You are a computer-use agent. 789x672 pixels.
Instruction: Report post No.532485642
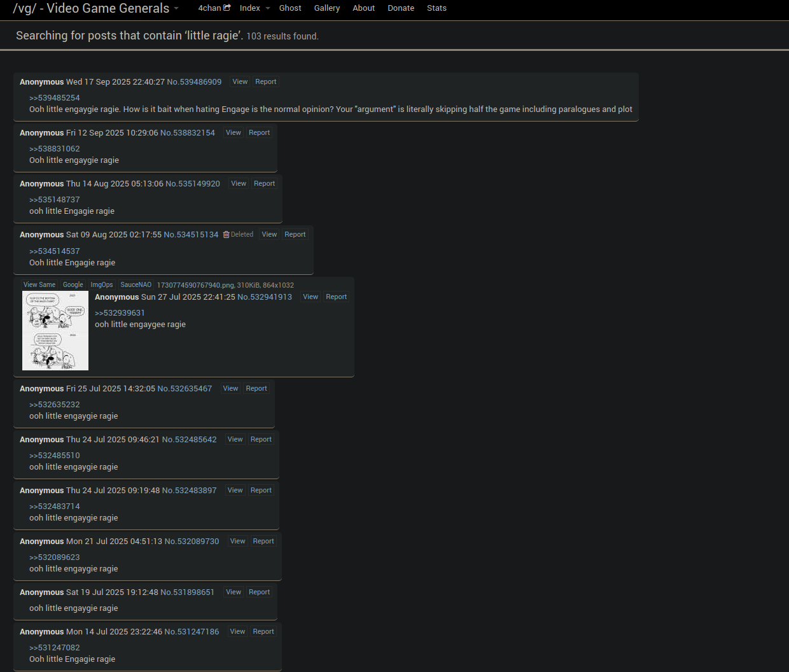261,439
